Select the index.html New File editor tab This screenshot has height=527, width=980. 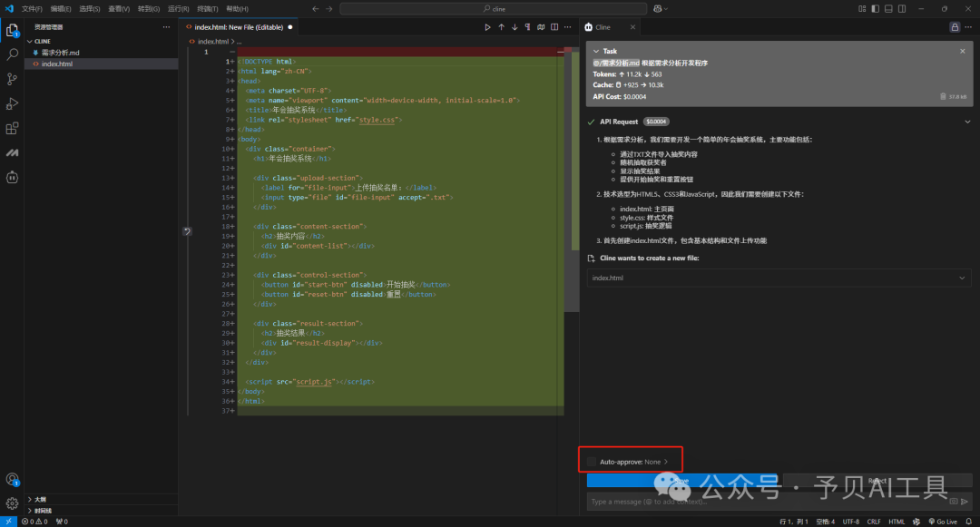point(239,27)
